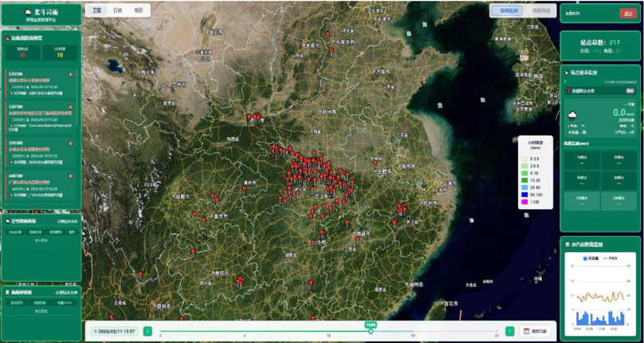Switch map to 行政 administrative view
The height and width of the screenshot is (343, 644).
click(117, 10)
